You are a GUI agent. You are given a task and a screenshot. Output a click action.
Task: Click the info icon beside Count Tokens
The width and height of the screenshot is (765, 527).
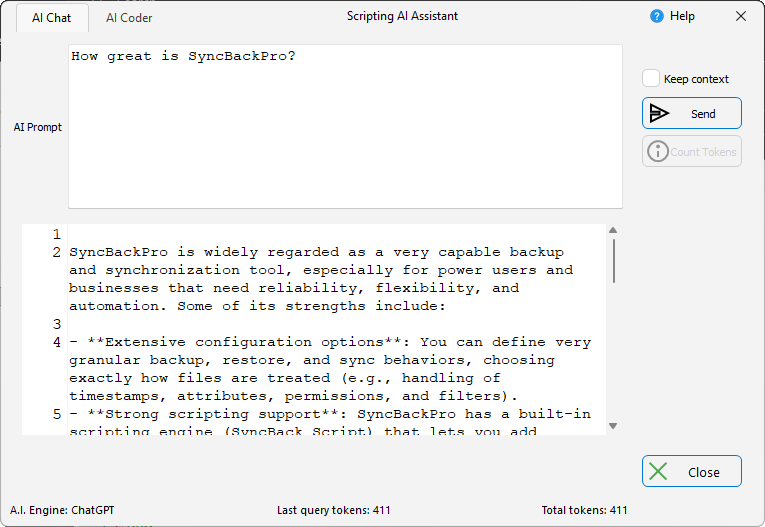coord(657,151)
